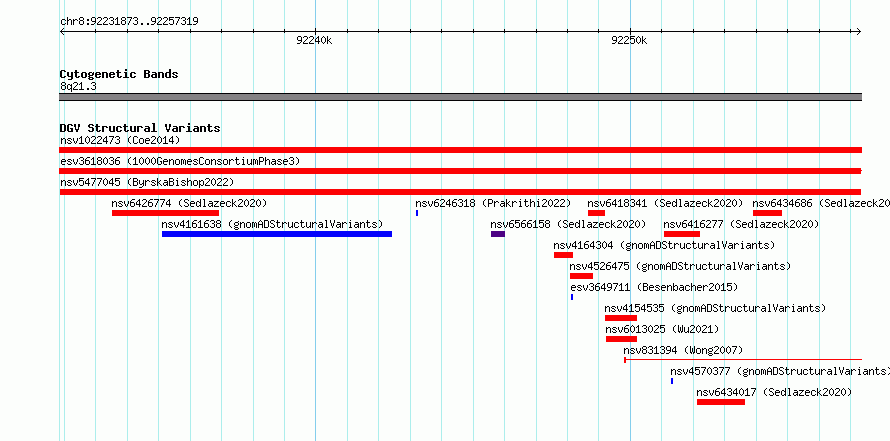The width and height of the screenshot is (890, 441).
Task: Open nsv6416277 (Sedlazeck2020) label
Action: [x=741, y=224]
